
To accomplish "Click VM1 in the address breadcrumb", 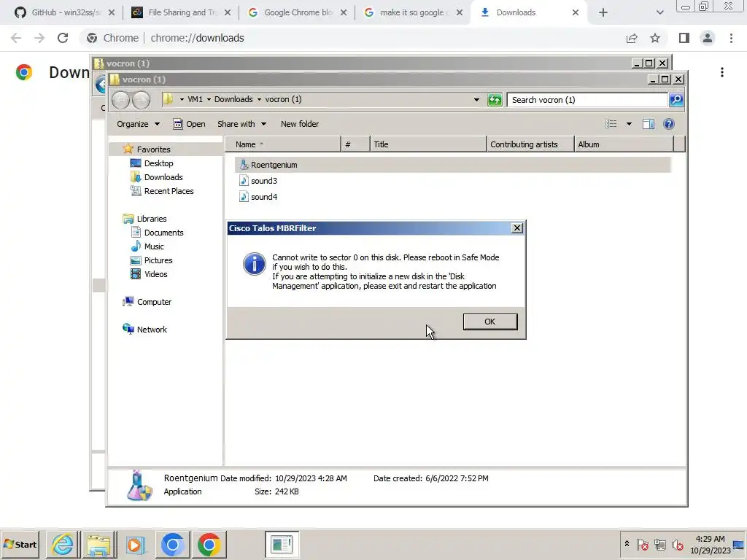I will tap(195, 99).
